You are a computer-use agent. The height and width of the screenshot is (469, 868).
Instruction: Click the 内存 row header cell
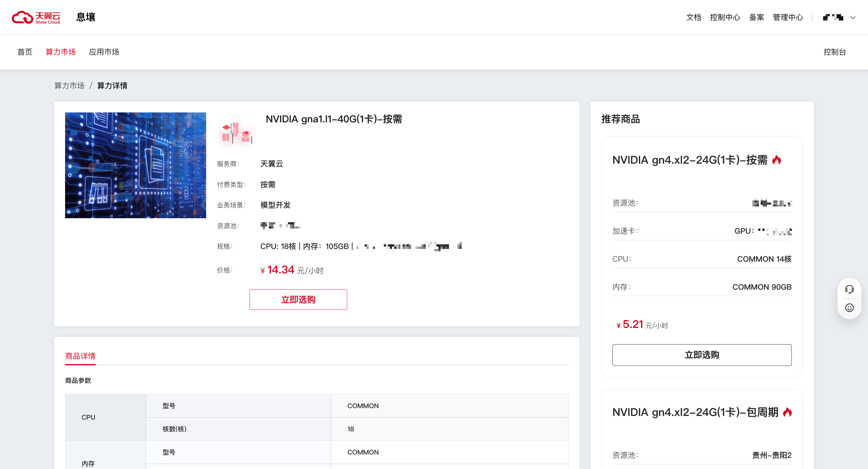click(x=105, y=455)
